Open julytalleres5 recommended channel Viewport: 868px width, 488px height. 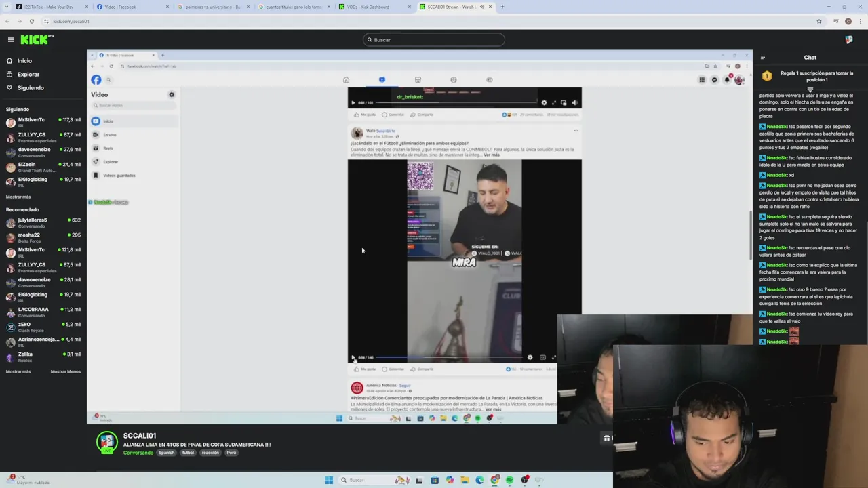tap(43, 223)
